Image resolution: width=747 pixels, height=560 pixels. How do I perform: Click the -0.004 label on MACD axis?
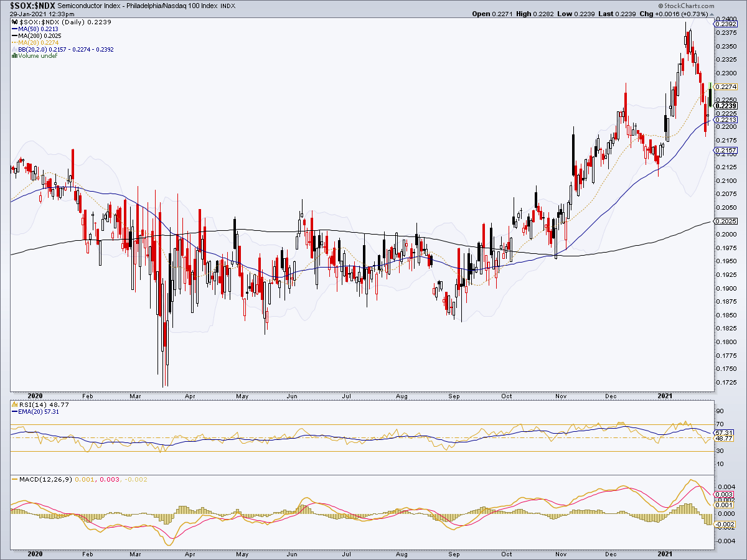(725, 541)
